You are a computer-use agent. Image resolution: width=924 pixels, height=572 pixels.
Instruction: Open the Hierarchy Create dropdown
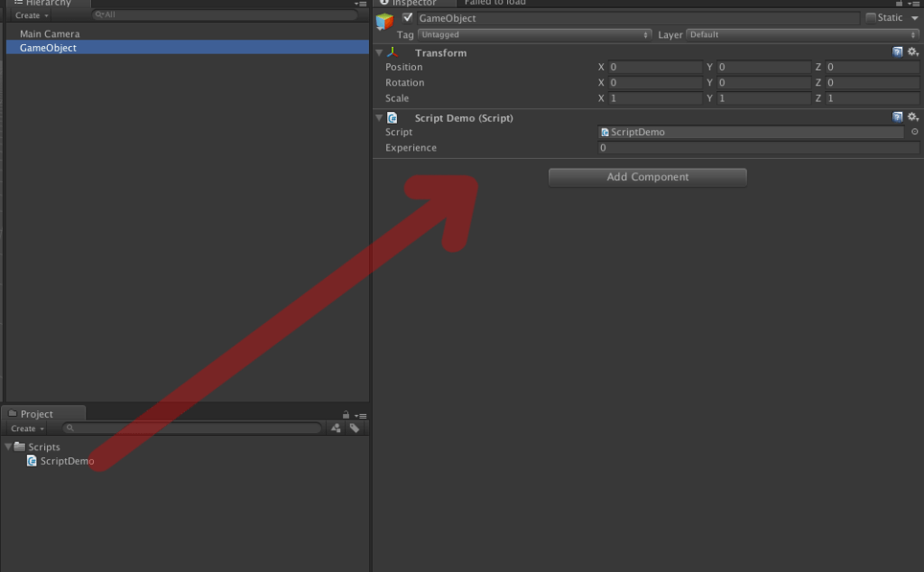click(32, 15)
